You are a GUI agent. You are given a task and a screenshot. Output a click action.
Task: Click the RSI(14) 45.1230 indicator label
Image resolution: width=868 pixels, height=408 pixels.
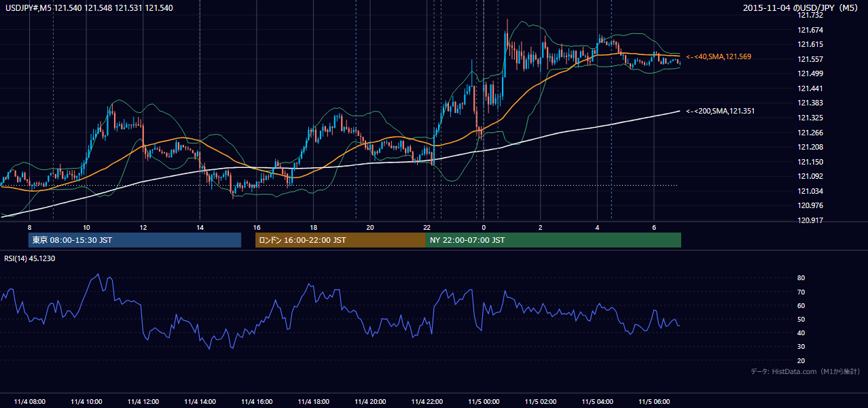click(x=30, y=258)
